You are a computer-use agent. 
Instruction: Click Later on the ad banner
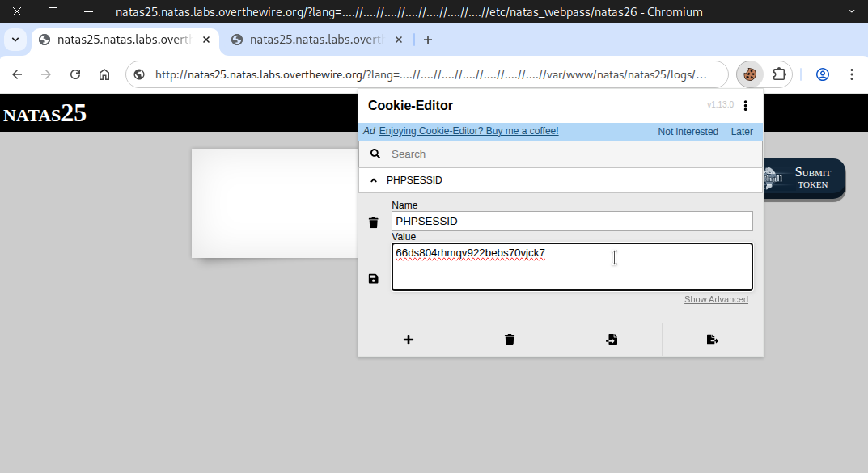[x=741, y=132]
